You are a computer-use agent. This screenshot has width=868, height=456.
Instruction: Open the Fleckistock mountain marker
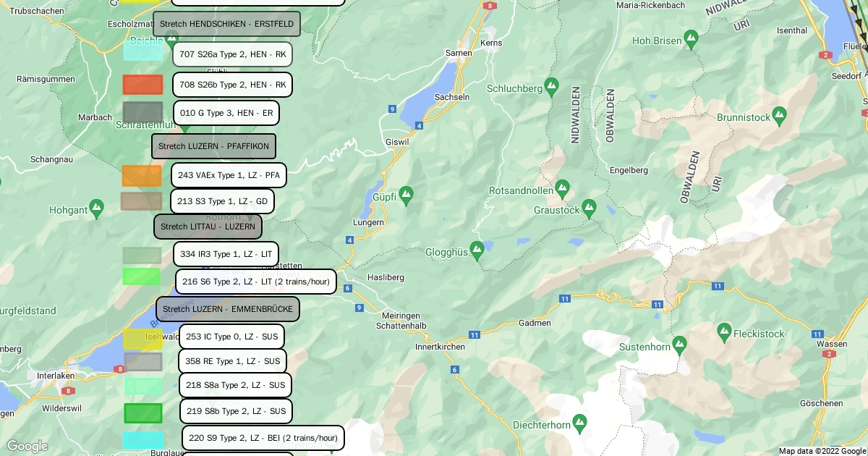tap(724, 330)
